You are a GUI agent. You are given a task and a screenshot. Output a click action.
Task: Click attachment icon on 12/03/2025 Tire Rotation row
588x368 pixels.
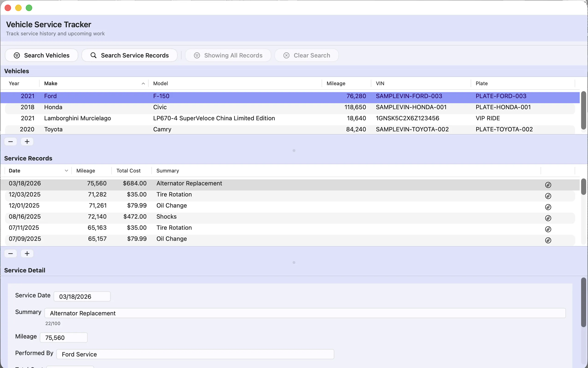tap(548, 196)
